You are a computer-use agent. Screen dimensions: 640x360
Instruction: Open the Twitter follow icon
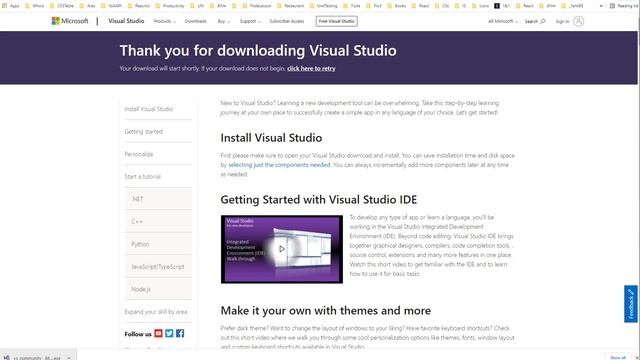[x=169, y=333]
